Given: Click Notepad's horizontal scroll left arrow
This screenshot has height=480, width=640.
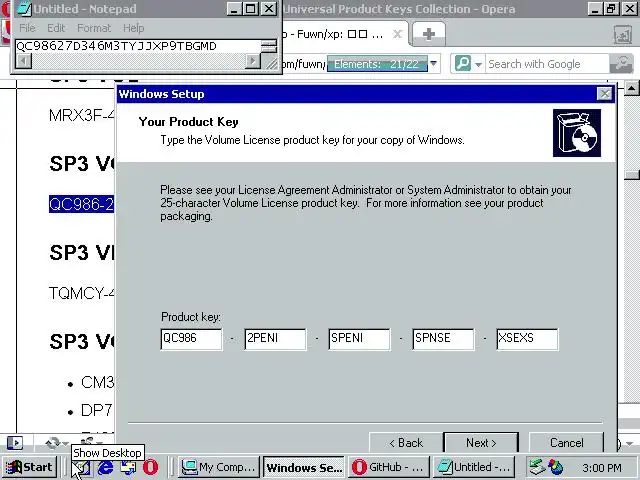Looking at the screenshot, I should [23, 61].
